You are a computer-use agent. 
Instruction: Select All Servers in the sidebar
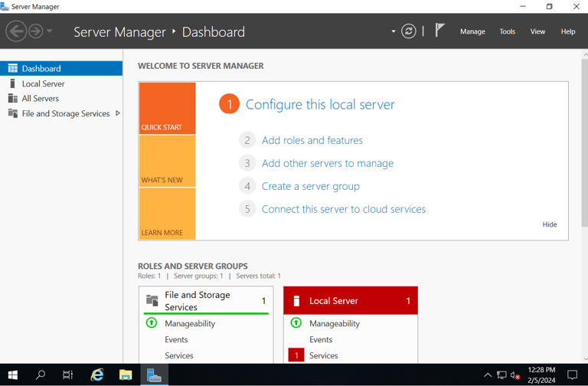click(61, 98)
